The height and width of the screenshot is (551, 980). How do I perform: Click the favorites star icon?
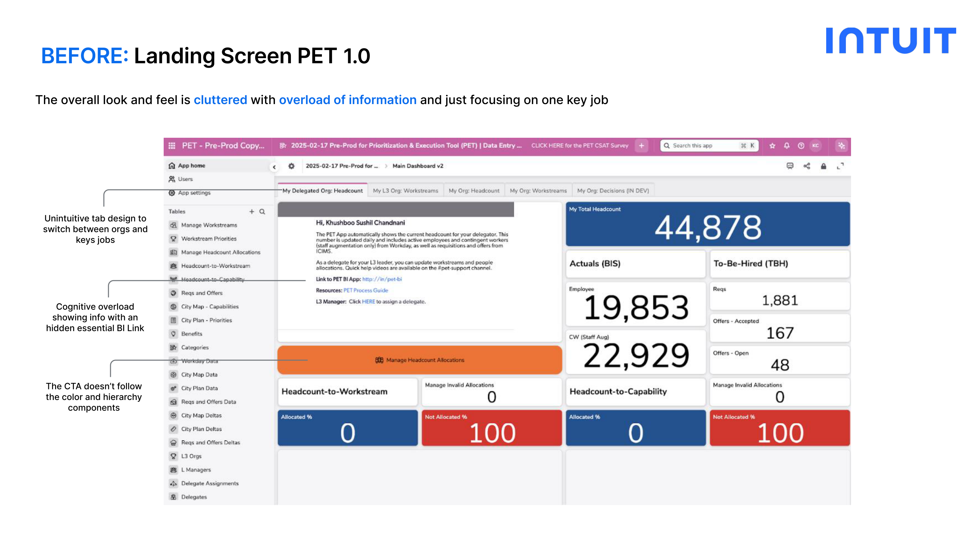point(772,146)
